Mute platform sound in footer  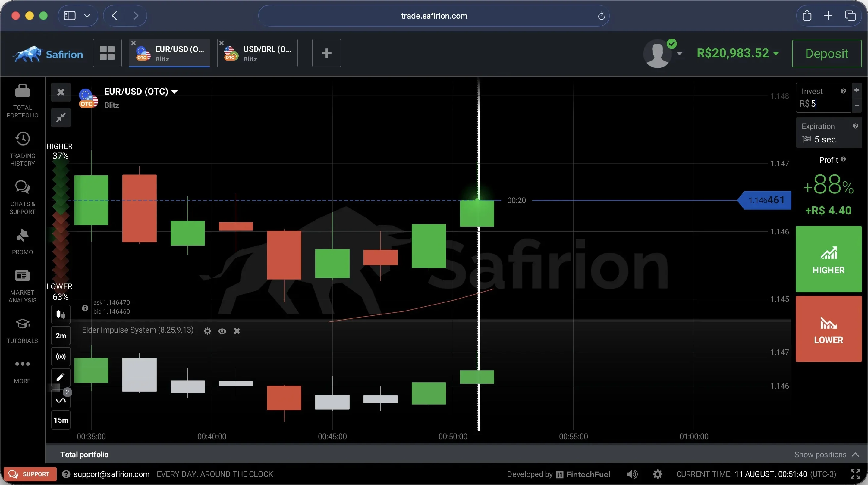pos(632,474)
